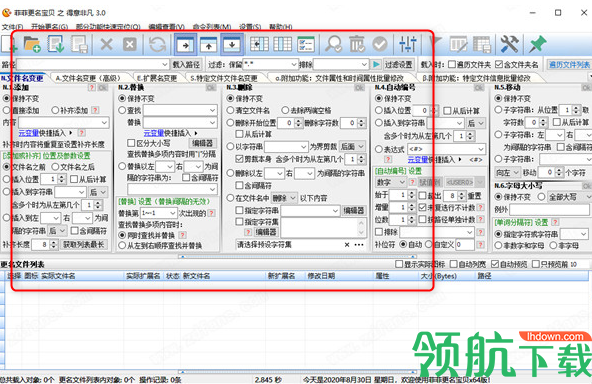Uncheck the 含文件夹名 checkbox
Viewport: 592px width, 384px height.
click(x=499, y=65)
